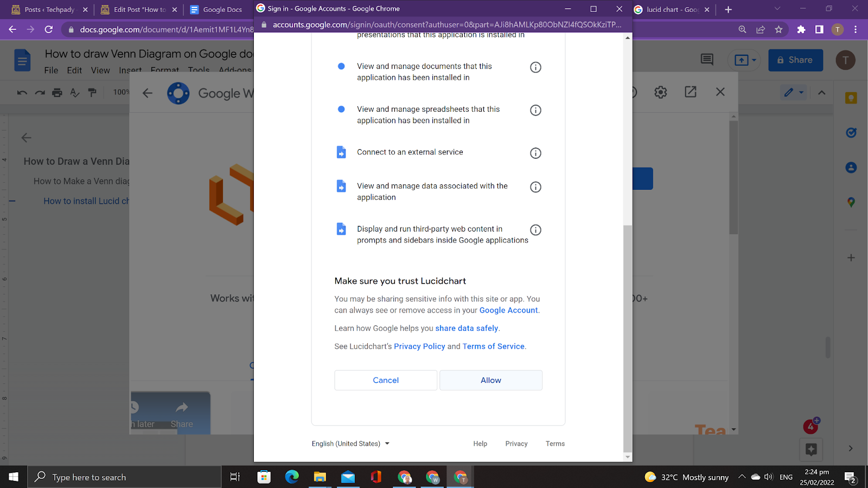Open the Chrome Extensions puzzle icon
The width and height of the screenshot is (868, 488).
click(x=801, y=30)
